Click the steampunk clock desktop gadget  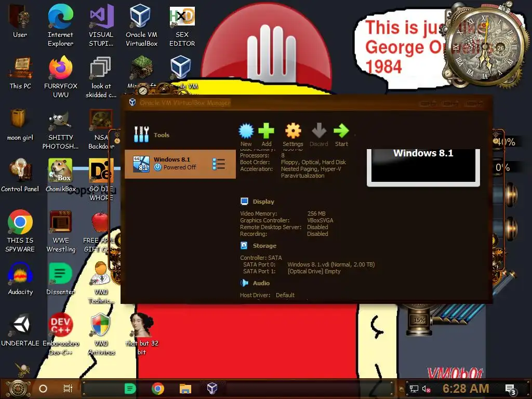[x=485, y=46]
